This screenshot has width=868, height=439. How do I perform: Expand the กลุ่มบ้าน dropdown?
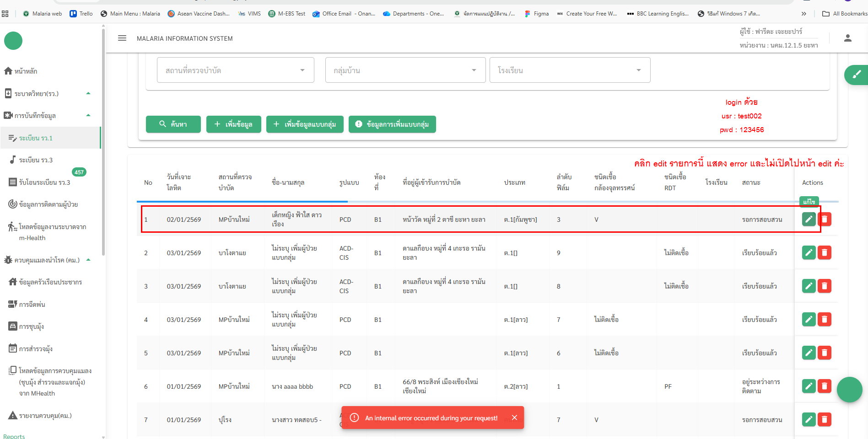click(x=405, y=70)
